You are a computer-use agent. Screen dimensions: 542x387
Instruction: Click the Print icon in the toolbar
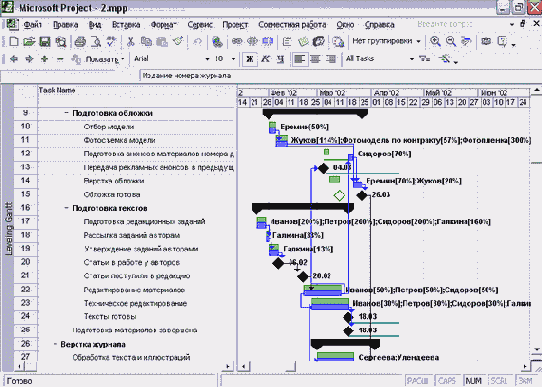pos(80,42)
